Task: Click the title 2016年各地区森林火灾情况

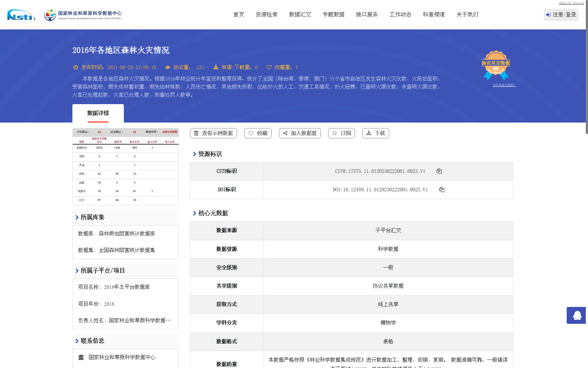Action: click(x=121, y=50)
